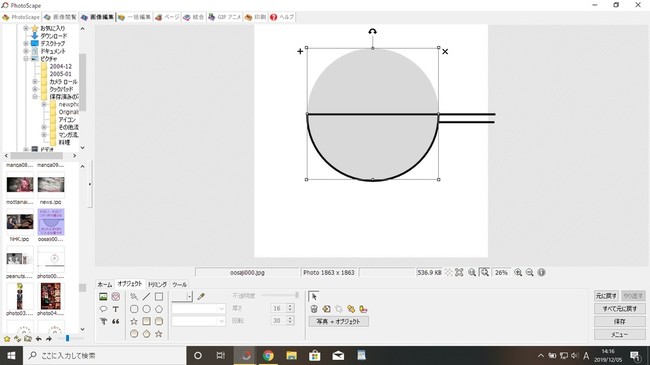Open the first style combo box
Screen dimensions: 650x365
(199, 309)
